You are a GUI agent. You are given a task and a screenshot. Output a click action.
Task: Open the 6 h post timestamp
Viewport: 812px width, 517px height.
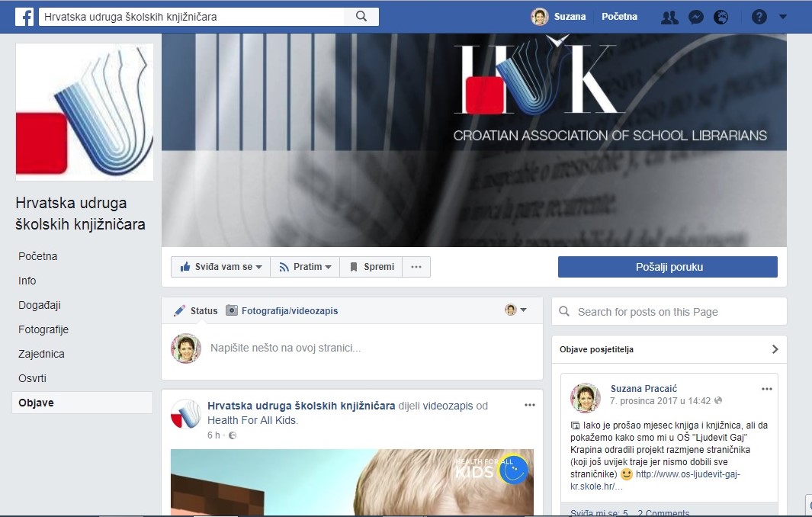(214, 435)
